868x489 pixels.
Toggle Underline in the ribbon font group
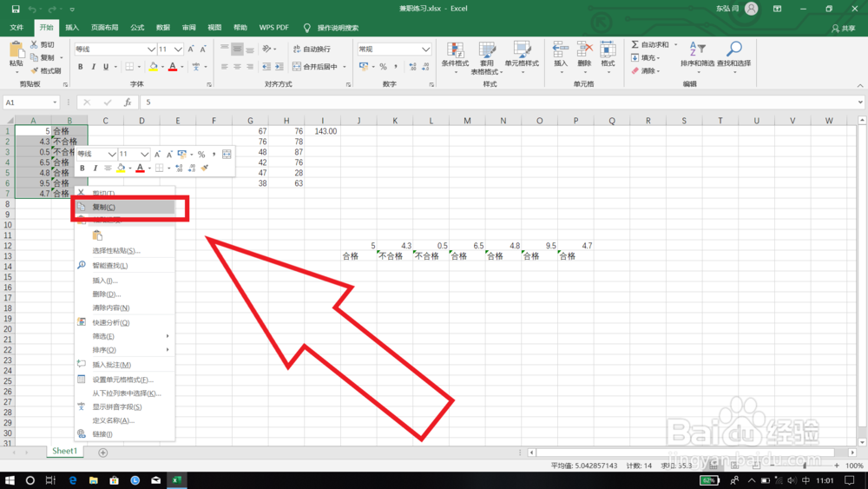pyautogui.click(x=106, y=67)
